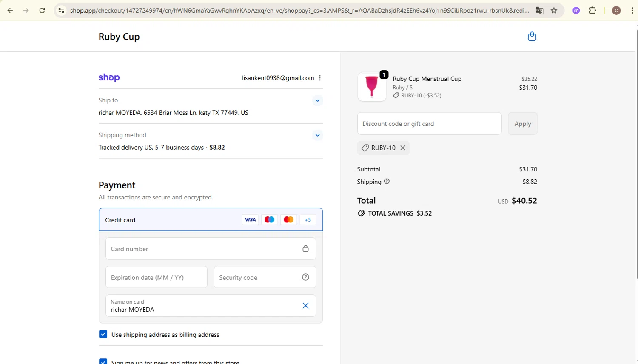The width and height of the screenshot is (638, 364).
Task: Remove the RUBY-10 discount code
Action: click(x=403, y=148)
